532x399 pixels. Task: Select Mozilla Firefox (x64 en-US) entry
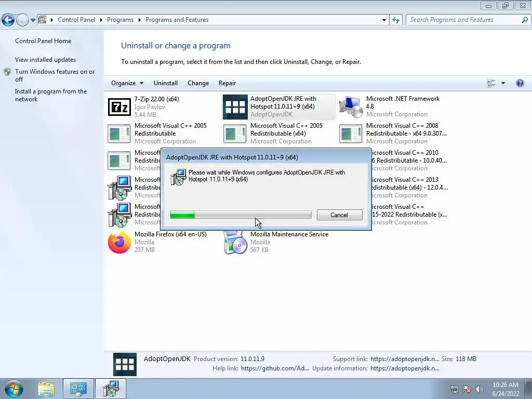[x=163, y=242]
